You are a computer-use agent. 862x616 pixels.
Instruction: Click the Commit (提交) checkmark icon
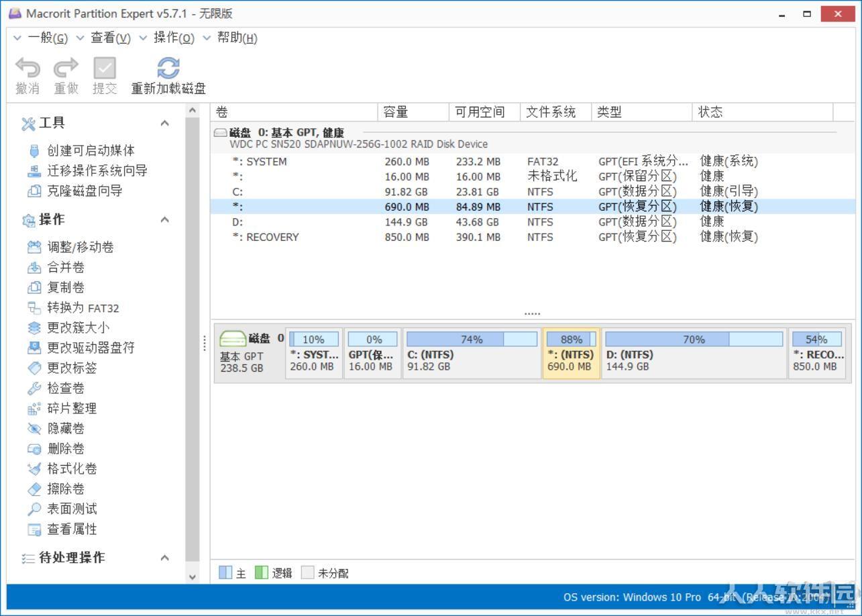(x=105, y=68)
